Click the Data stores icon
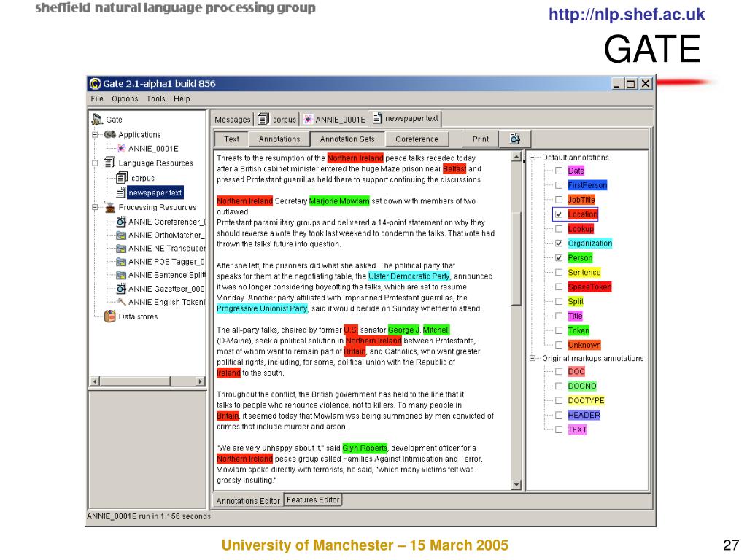Image resolution: width=747 pixels, height=560 pixels. (110, 316)
